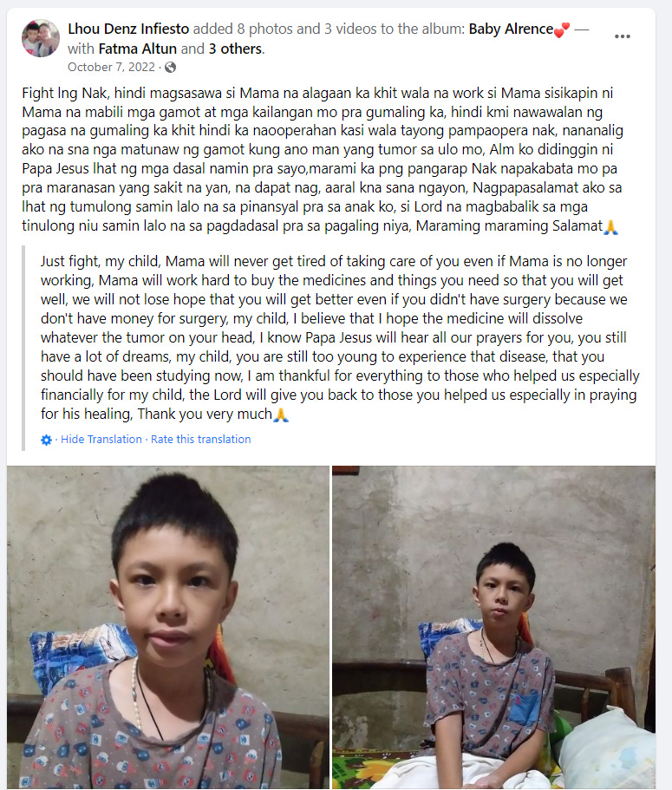Click the gray quote bar beside translation
Image resolution: width=672 pixels, height=790 pixels.
[23, 348]
